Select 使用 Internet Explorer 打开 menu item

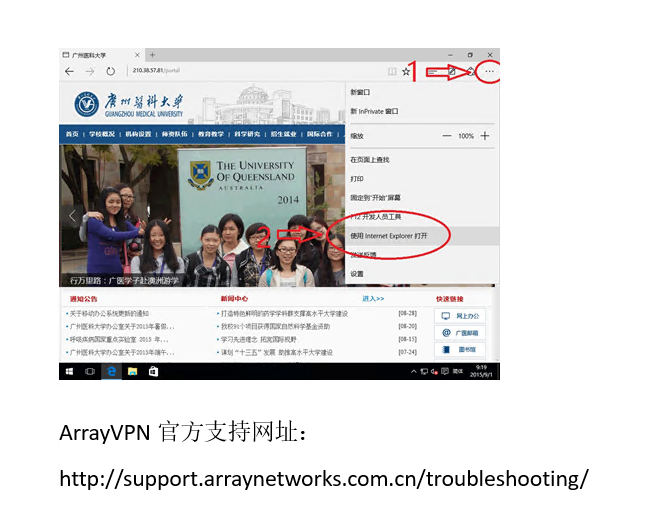(391, 234)
